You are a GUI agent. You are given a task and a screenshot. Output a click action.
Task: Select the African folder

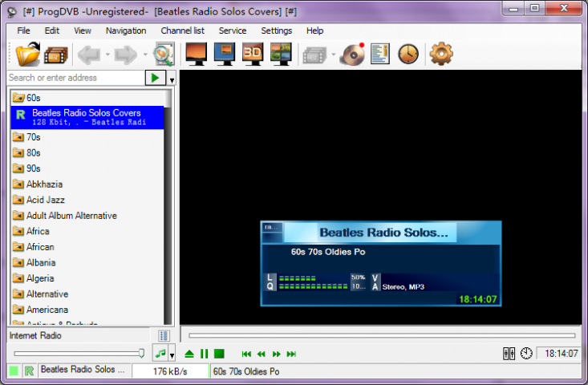pyautogui.click(x=87, y=247)
